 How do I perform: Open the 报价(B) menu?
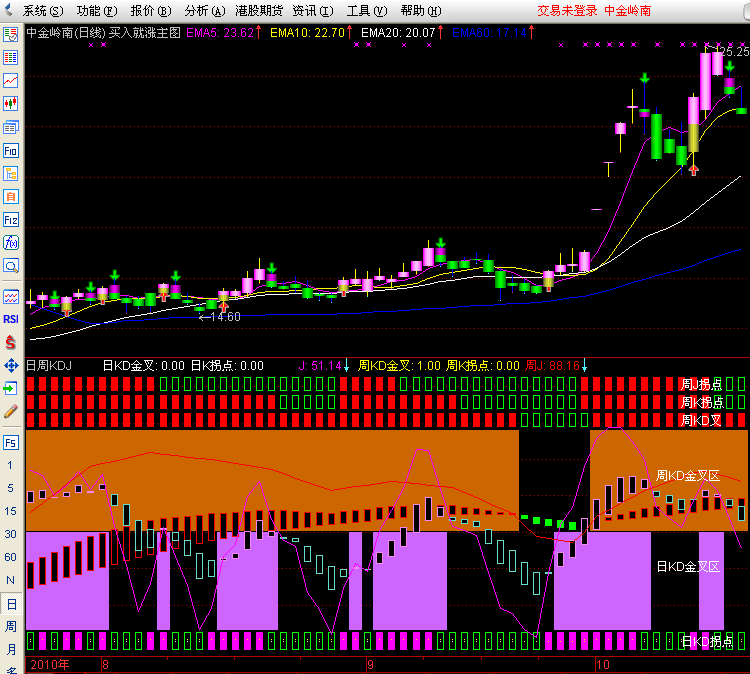click(x=151, y=11)
